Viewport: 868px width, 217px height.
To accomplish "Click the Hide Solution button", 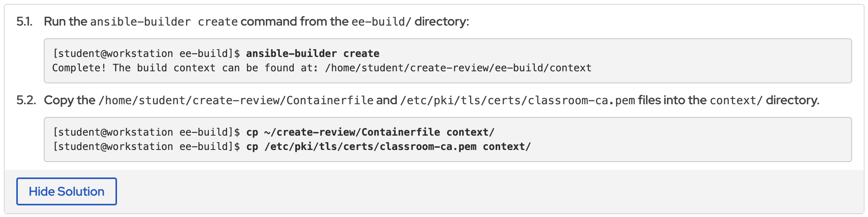I will pos(66,191).
